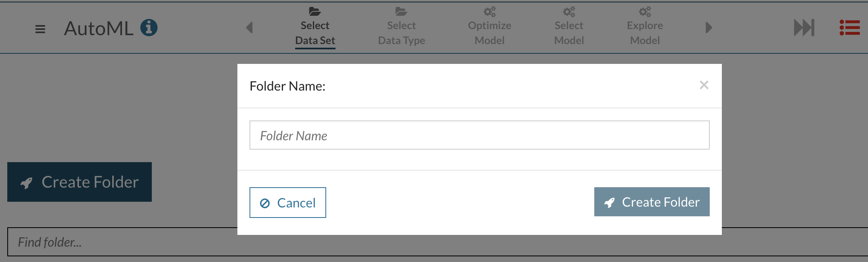The width and height of the screenshot is (868, 262).
Task: Open the hamburger menu icon
Action: point(40,29)
